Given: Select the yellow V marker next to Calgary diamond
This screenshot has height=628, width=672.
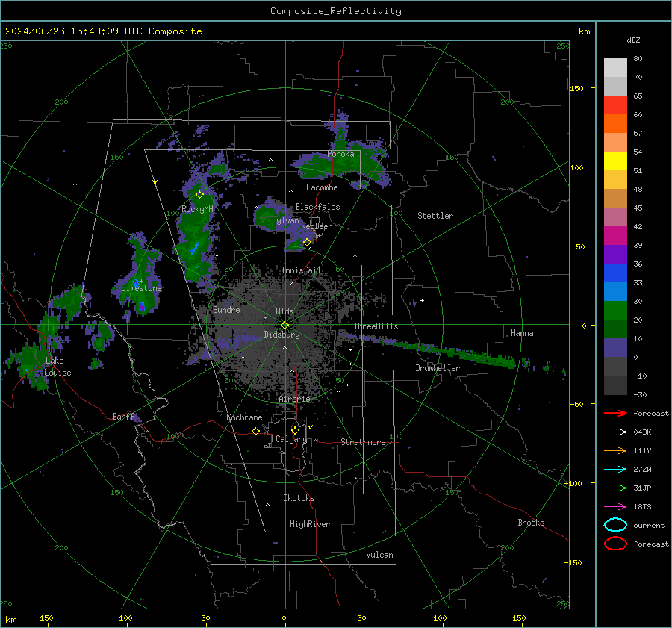Looking at the screenshot, I should [x=311, y=427].
